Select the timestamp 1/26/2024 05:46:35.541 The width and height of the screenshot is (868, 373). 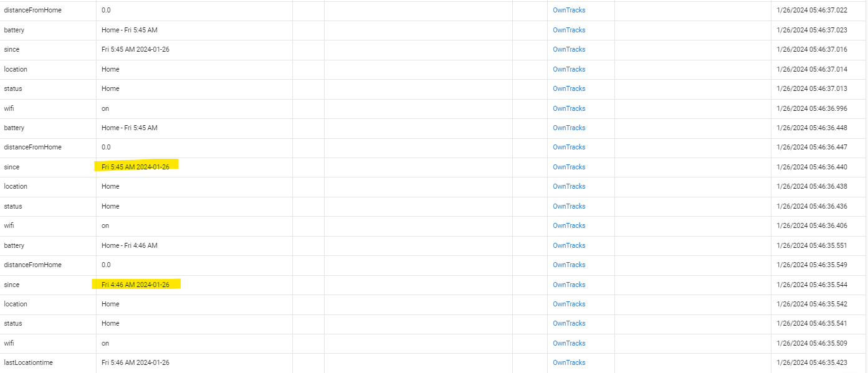[812, 323]
